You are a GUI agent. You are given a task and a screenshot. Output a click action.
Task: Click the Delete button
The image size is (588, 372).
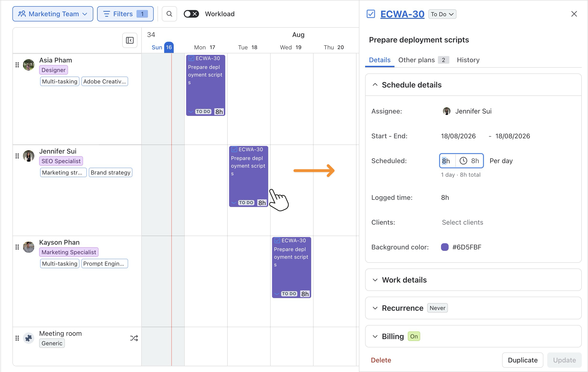click(x=381, y=360)
